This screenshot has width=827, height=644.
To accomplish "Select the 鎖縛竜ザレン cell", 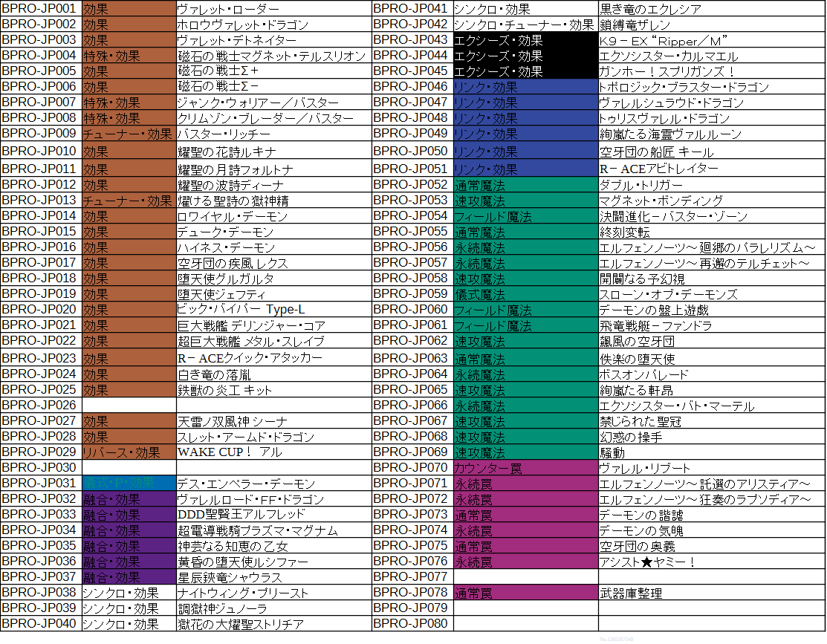I will [631, 25].
